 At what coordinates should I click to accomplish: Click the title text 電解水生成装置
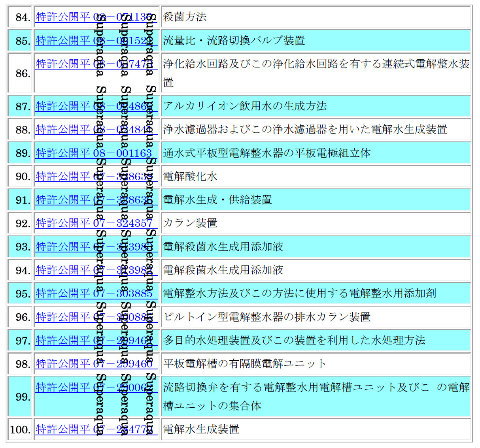[x=201, y=429]
